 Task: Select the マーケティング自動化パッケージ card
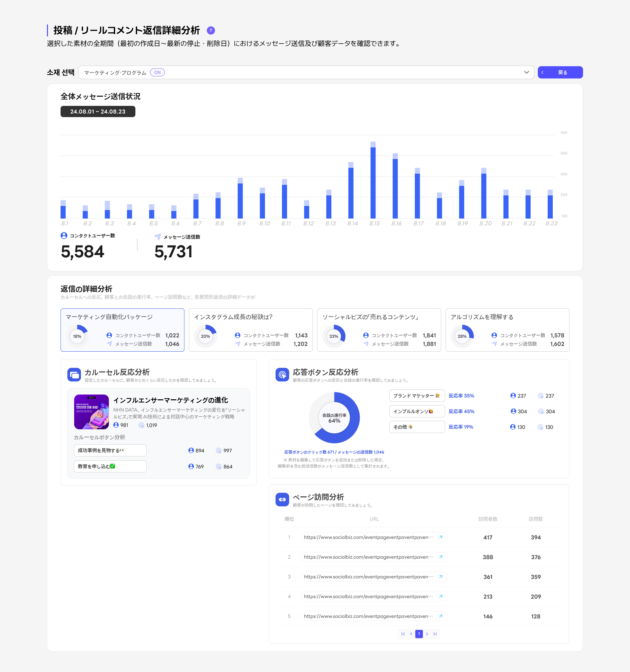coord(122,330)
